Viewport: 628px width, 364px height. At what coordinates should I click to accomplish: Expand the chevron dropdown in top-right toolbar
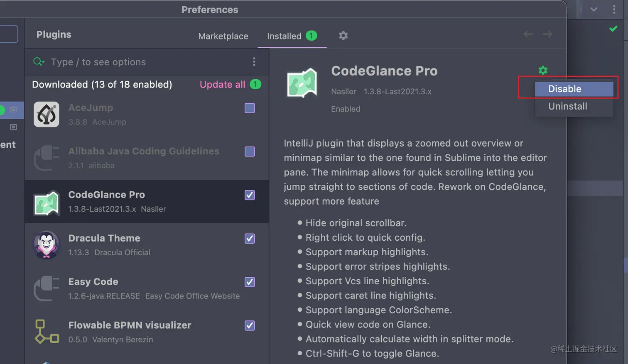[594, 10]
